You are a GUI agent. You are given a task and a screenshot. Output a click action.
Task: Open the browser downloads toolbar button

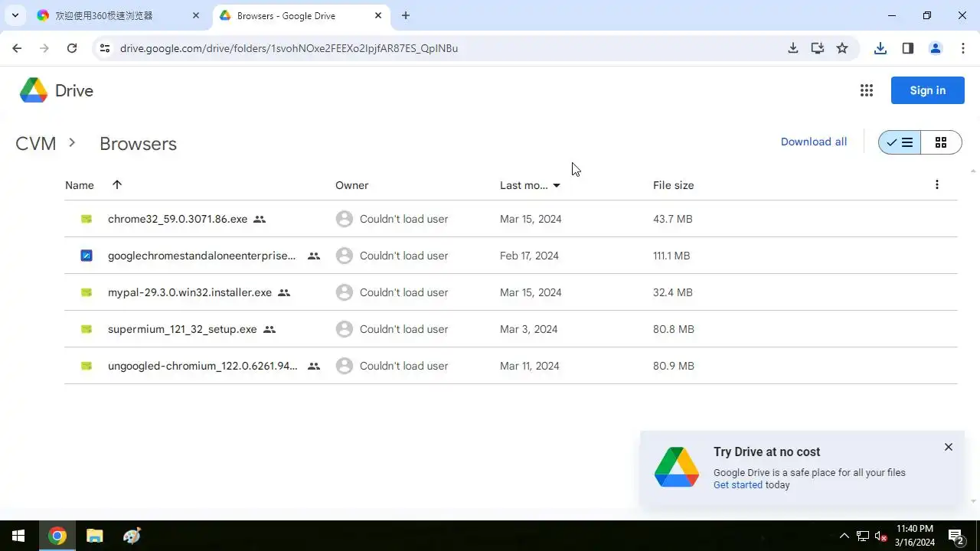coord(880,48)
